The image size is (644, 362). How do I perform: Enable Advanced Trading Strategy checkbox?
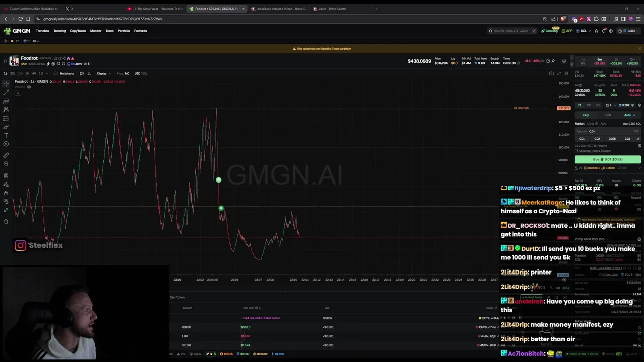[x=576, y=151]
